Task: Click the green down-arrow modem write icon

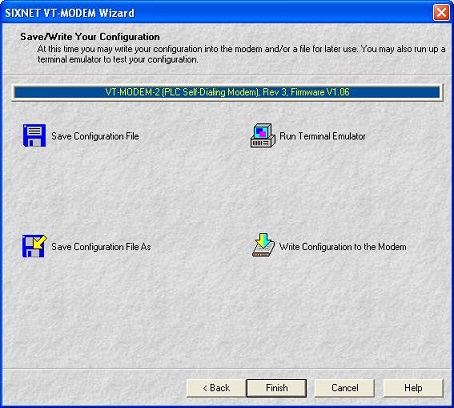Action: [x=263, y=245]
